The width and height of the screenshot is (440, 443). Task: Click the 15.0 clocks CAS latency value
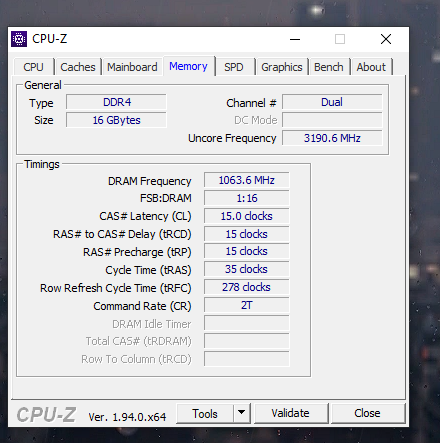click(247, 216)
